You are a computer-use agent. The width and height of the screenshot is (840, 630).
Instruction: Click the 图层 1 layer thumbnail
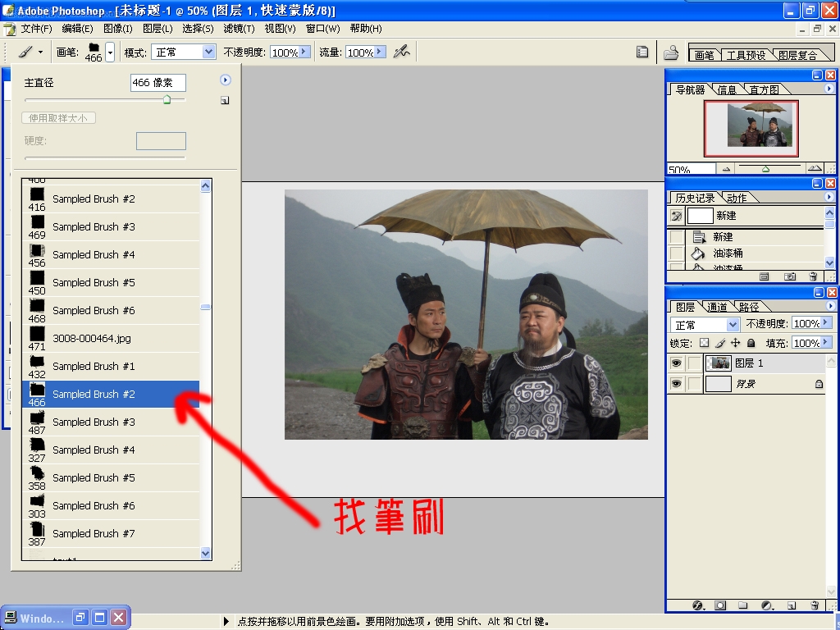(719, 363)
